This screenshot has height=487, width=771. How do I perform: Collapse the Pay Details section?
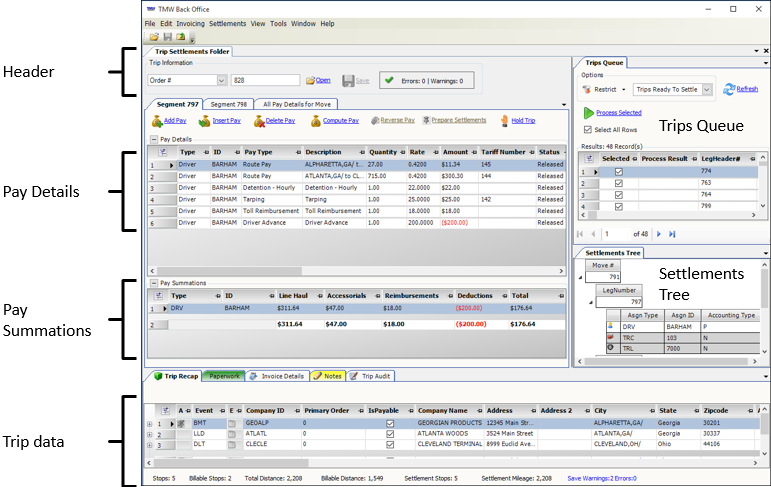click(x=153, y=139)
